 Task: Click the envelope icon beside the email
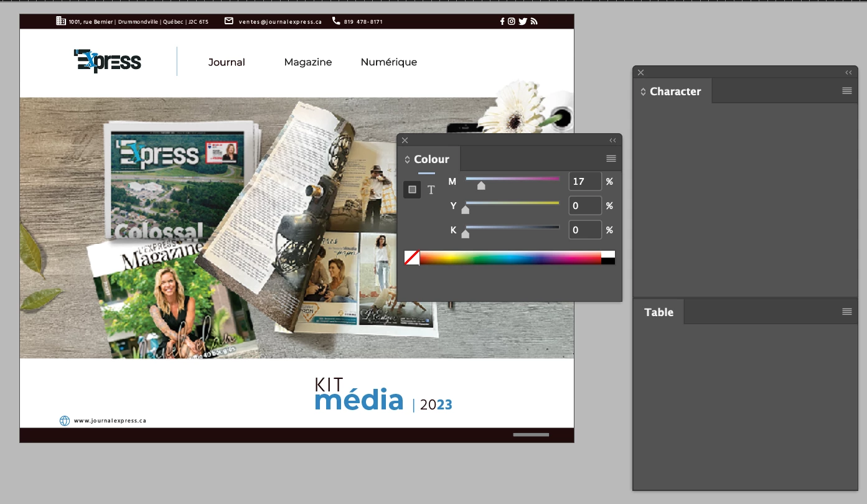(229, 21)
